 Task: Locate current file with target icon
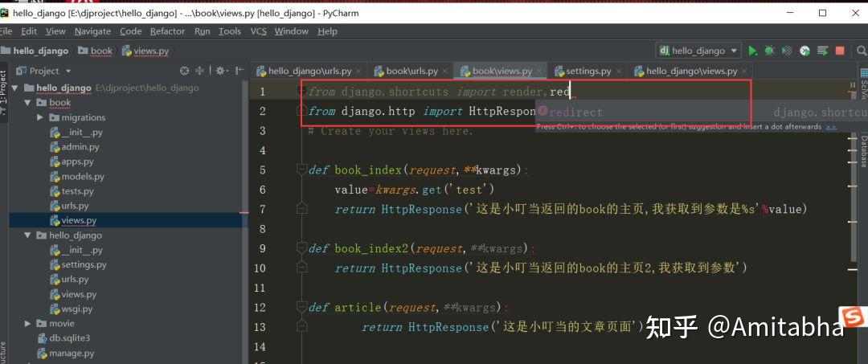click(184, 71)
